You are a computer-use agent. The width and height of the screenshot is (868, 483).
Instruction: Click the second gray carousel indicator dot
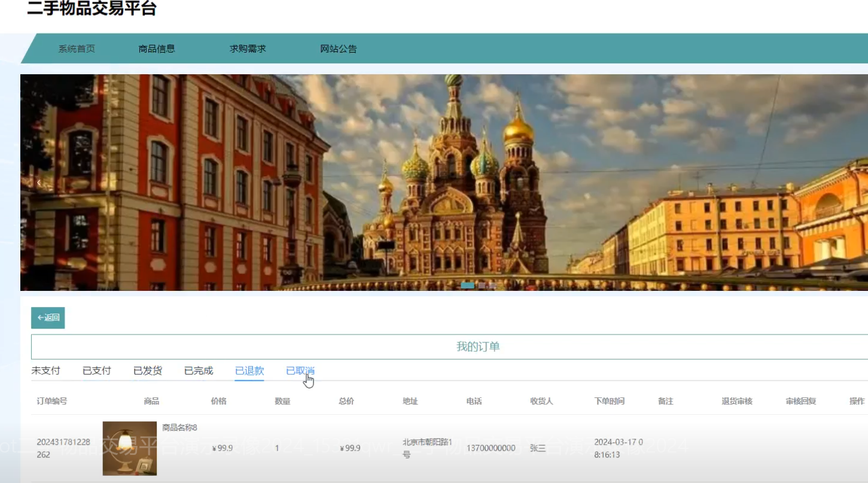(x=482, y=286)
